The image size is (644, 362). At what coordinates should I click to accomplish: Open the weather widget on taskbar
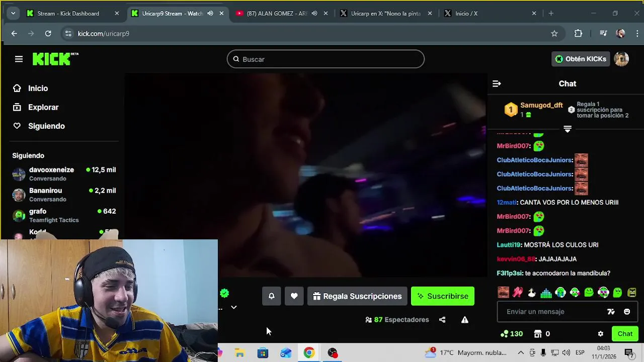tap(465, 353)
